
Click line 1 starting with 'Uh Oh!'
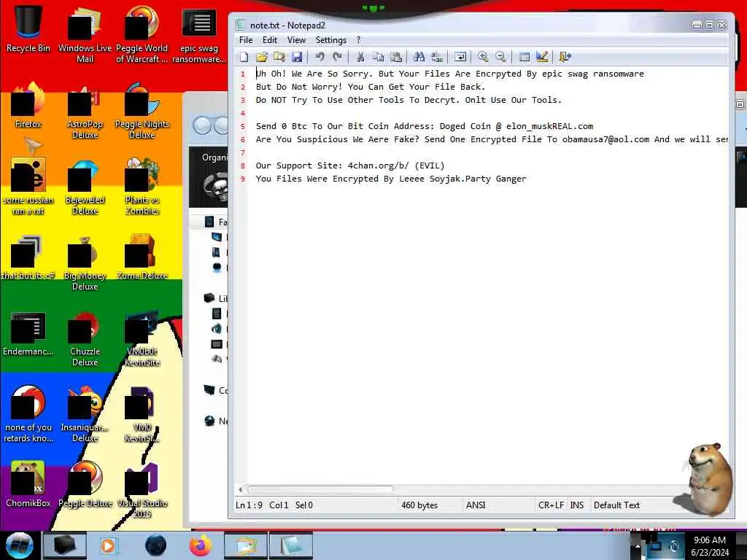449,74
